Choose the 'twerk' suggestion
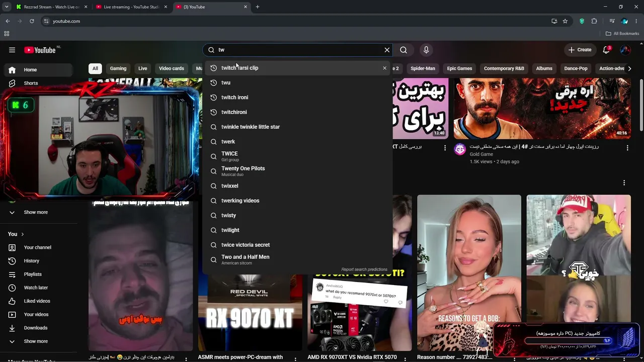Image resolution: width=644 pixels, height=362 pixels. tap(298, 142)
